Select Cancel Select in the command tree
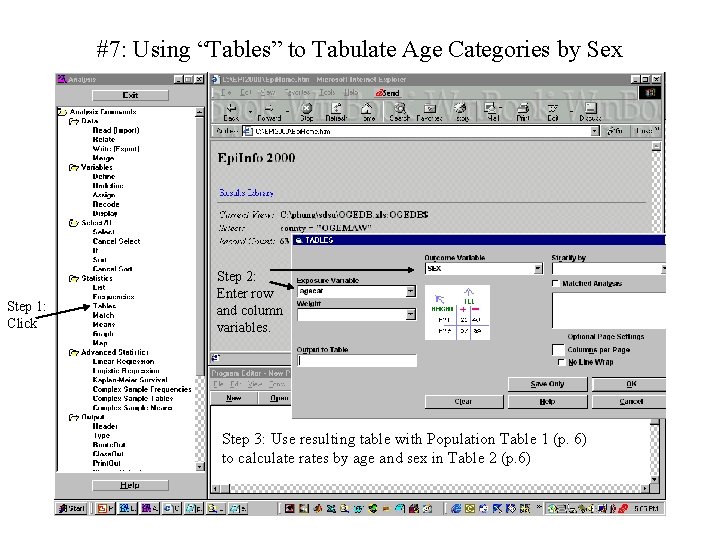Image resolution: width=720 pixels, height=540 pixels. 116,241
